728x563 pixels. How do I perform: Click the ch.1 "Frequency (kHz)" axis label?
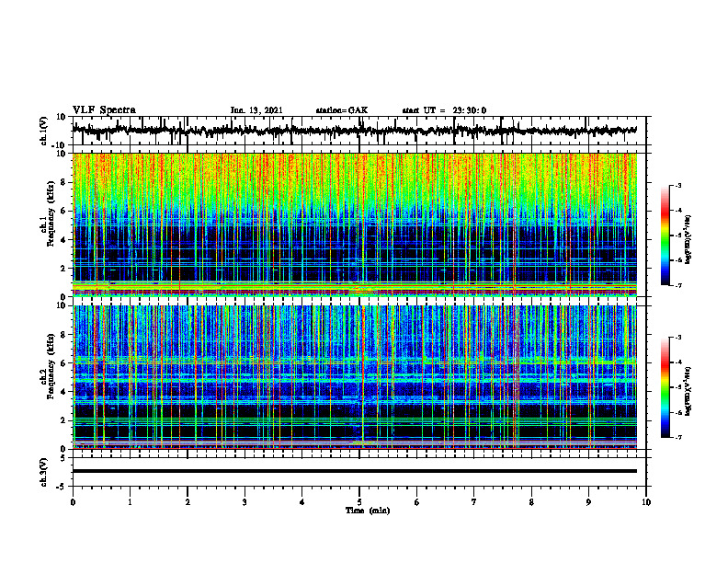click(x=51, y=214)
